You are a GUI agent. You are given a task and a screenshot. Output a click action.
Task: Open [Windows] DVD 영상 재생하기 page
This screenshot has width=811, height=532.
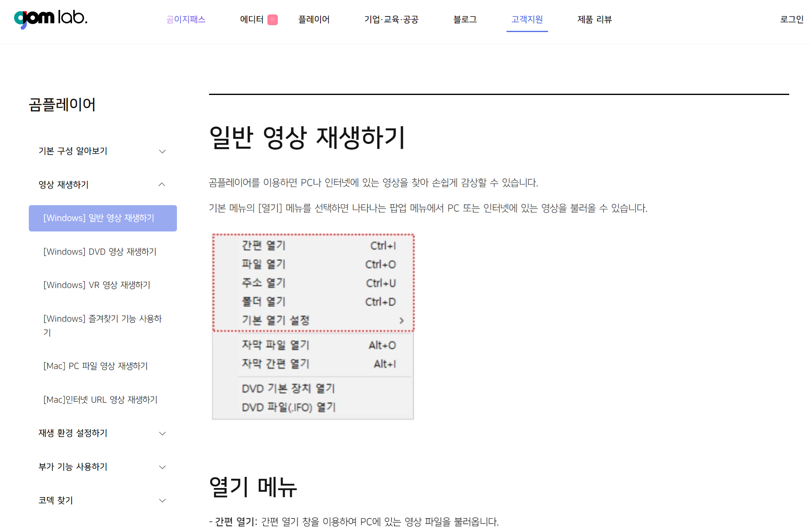tap(100, 252)
